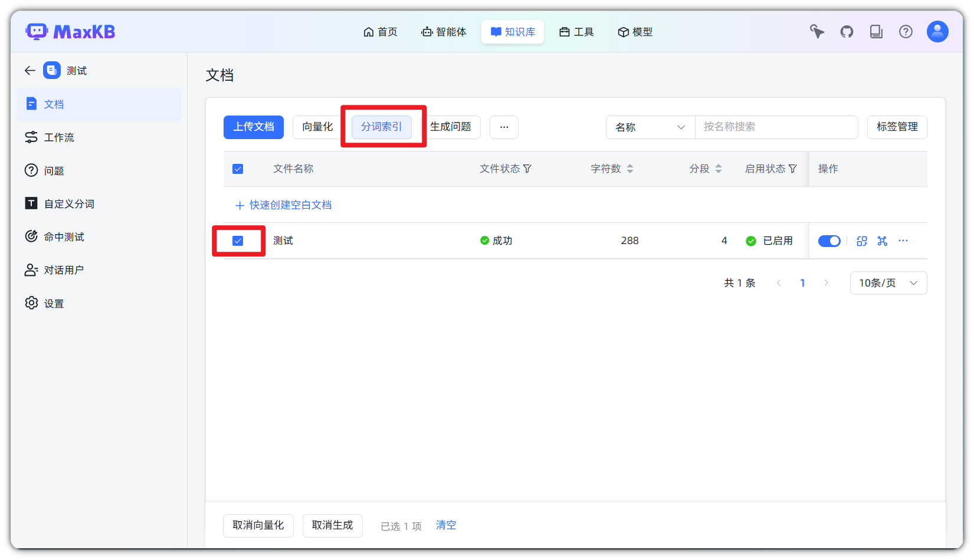Click the MaxKB logo

point(70,31)
